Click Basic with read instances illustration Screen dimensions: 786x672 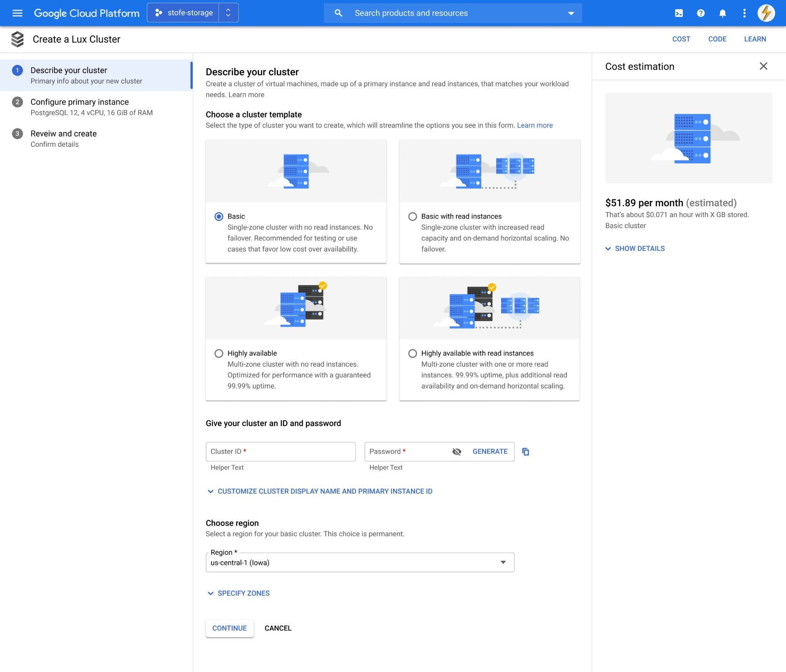490,171
